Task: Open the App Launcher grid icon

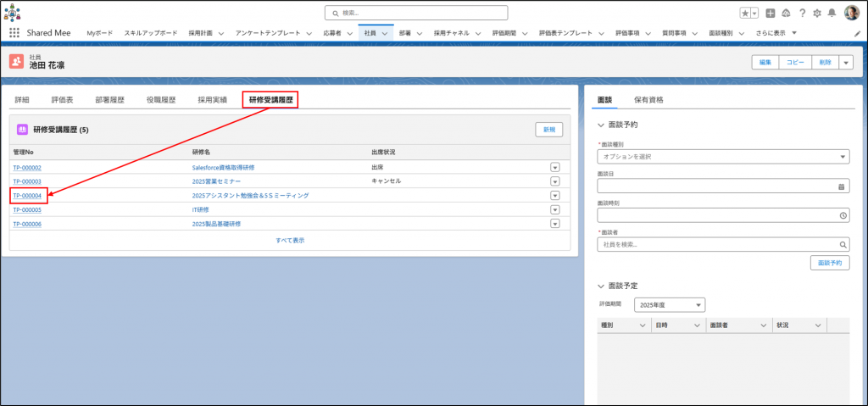Action: click(x=14, y=33)
